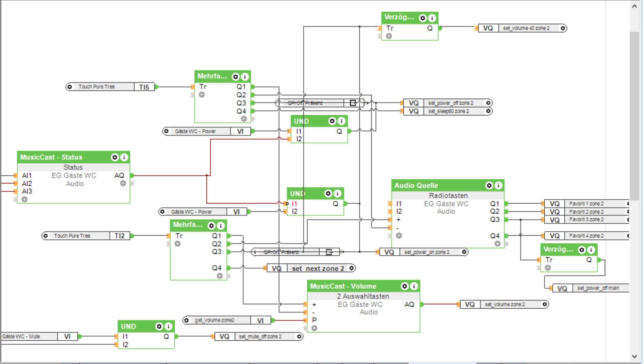This screenshot has width=644, height=364.
Task: Toggle upper QPrOff Präsenz reference connector icon
Action: coord(353,103)
